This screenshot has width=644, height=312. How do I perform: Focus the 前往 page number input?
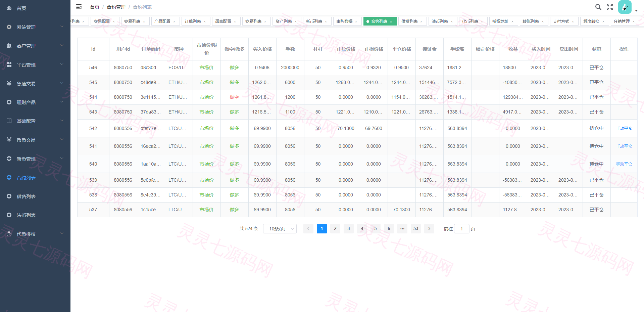tap(462, 229)
